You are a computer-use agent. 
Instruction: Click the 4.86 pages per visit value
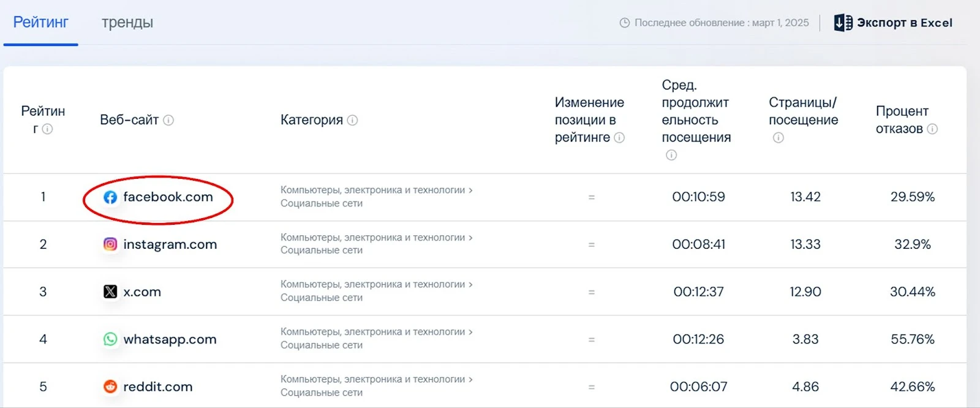(x=805, y=387)
